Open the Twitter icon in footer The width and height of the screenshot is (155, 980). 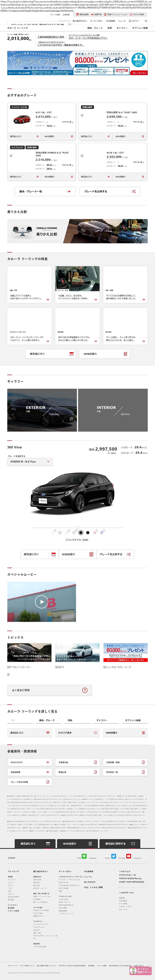(114, 856)
